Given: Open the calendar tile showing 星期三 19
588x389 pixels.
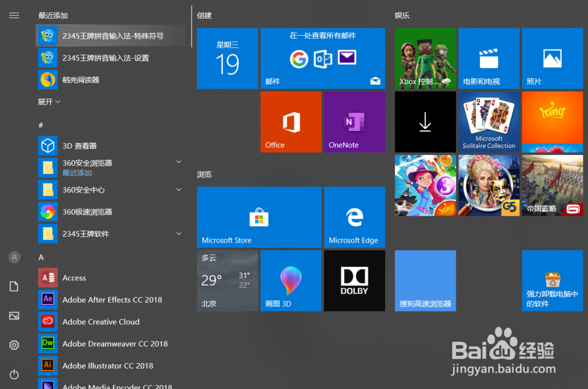Looking at the screenshot, I should (227, 58).
